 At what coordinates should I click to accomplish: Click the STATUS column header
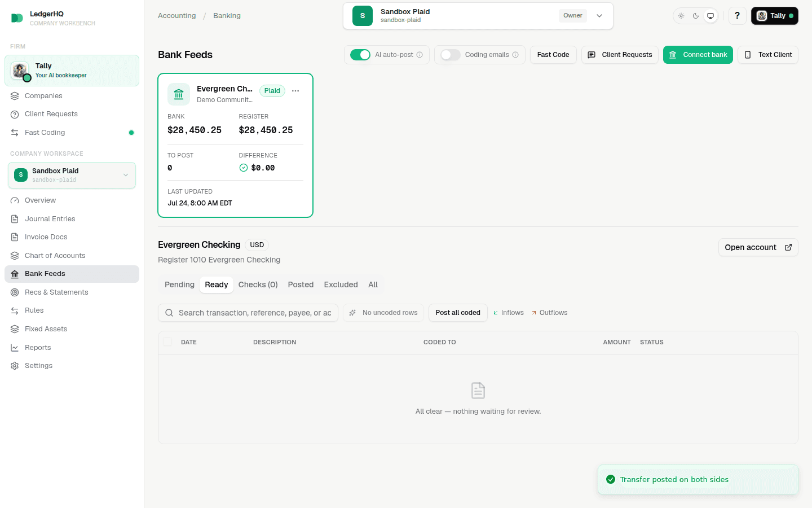652,342
